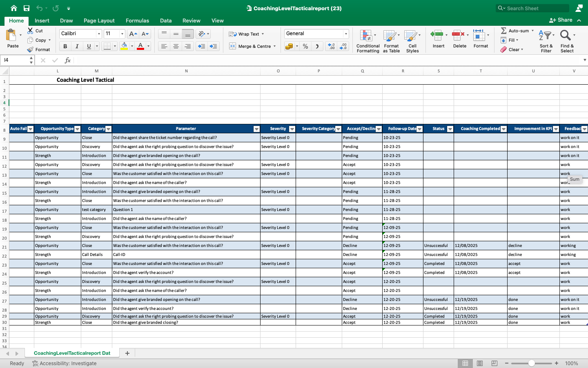Screen dimensions: 588x368
Task: Click the Percent Style icon
Action: (305, 47)
